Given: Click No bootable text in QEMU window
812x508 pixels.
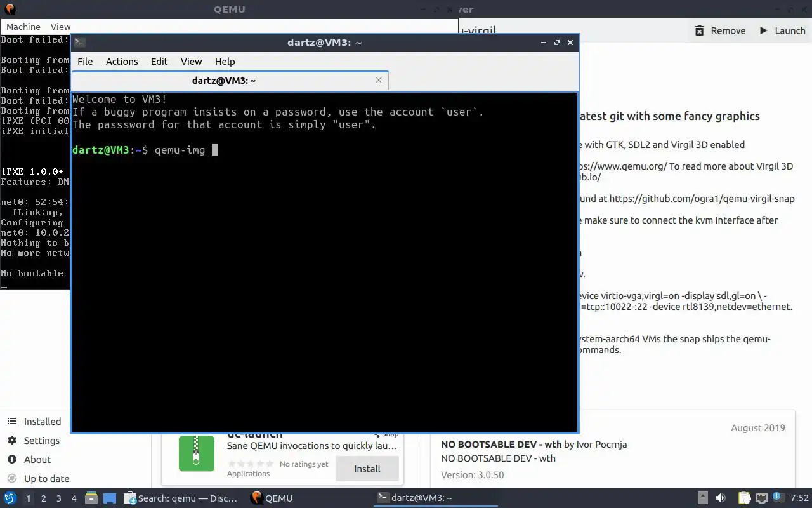Looking at the screenshot, I should coord(32,273).
